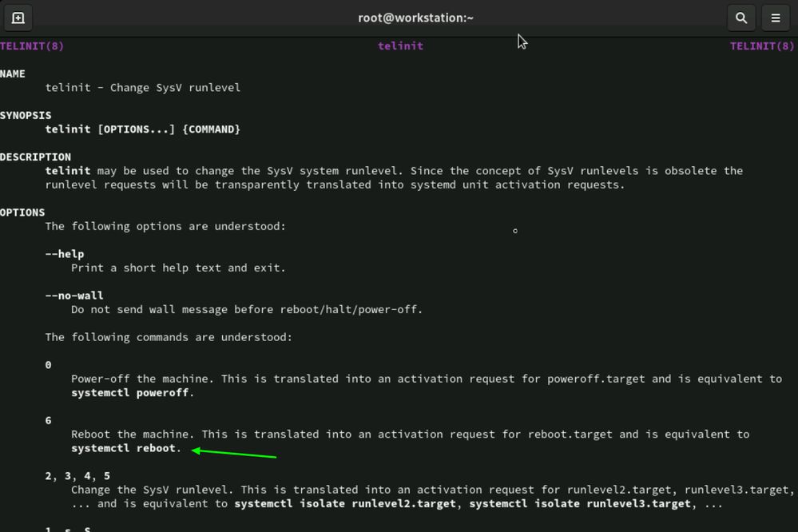This screenshot has height=532, width=798.
Task: Click the SYNOPSIS section heading
Action: (x=26, y=115)
